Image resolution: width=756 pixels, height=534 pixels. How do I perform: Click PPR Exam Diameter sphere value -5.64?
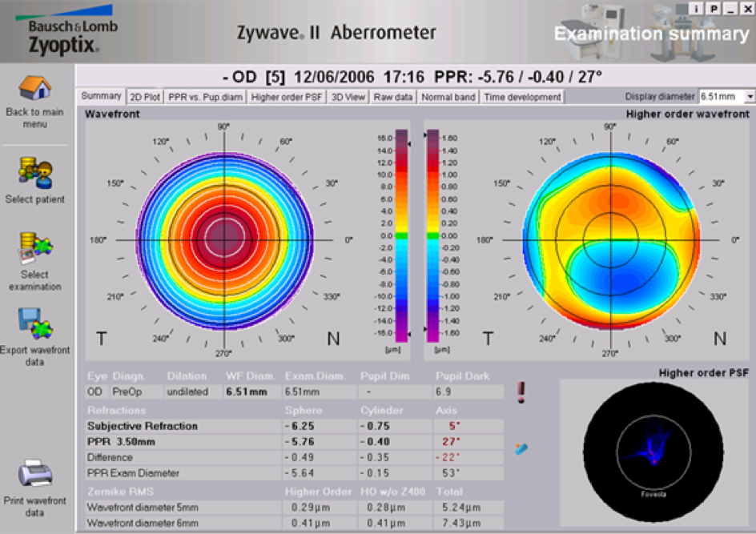pos(300,473)
